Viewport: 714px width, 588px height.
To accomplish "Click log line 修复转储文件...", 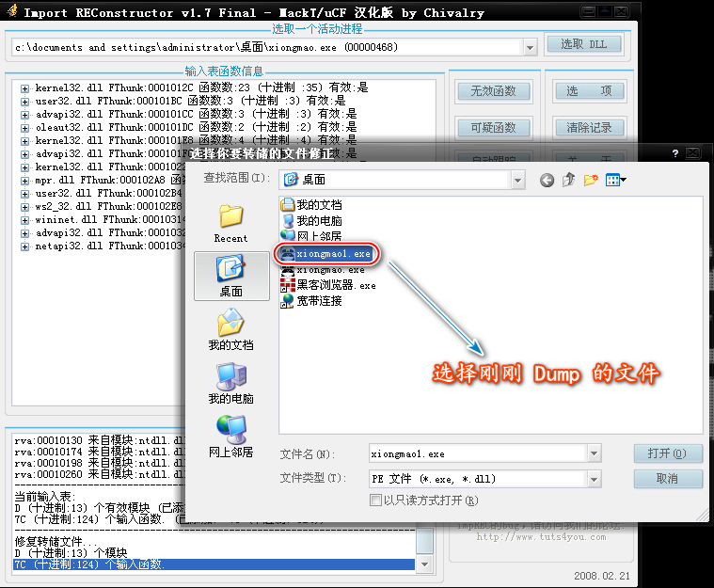I will [56, 542].
